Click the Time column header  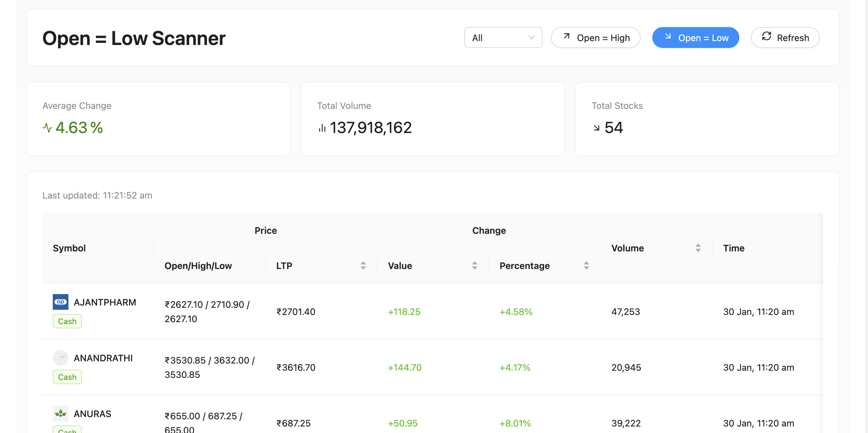point(733,248)
